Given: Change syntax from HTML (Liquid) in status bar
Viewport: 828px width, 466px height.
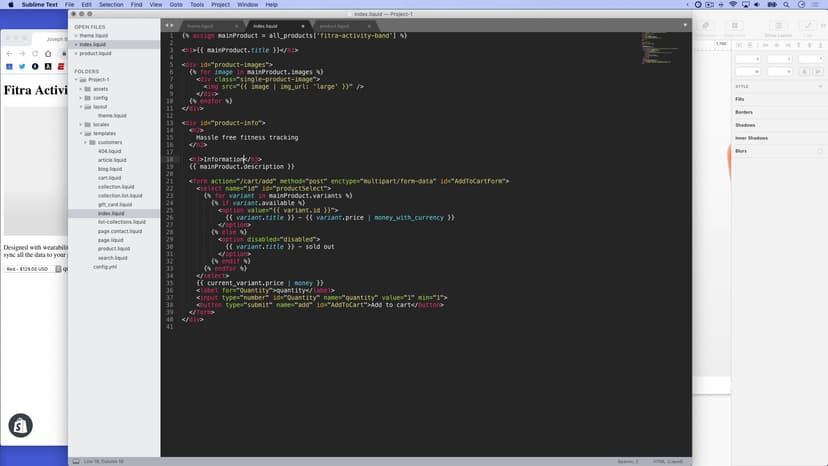Looking at the screenshot, I should (666, 461).
